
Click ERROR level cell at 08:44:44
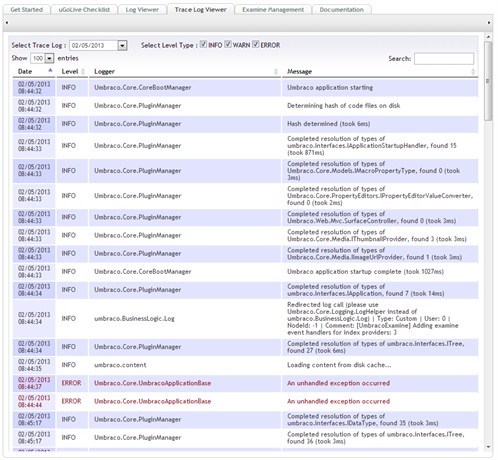[x=71, y=401]
